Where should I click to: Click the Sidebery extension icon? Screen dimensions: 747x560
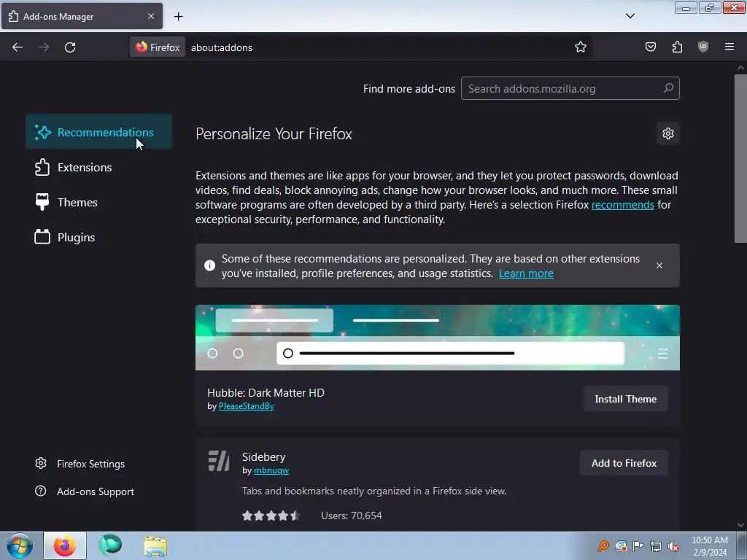(x=219, y=461)
